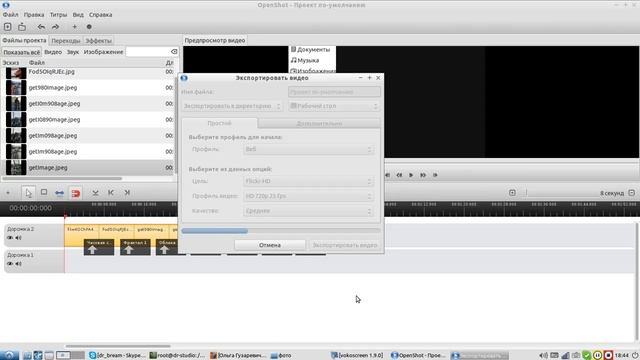Filter project files by Видео
This screenshot has width=640, height=360.
pyautogui.click(x=53, y=52)
